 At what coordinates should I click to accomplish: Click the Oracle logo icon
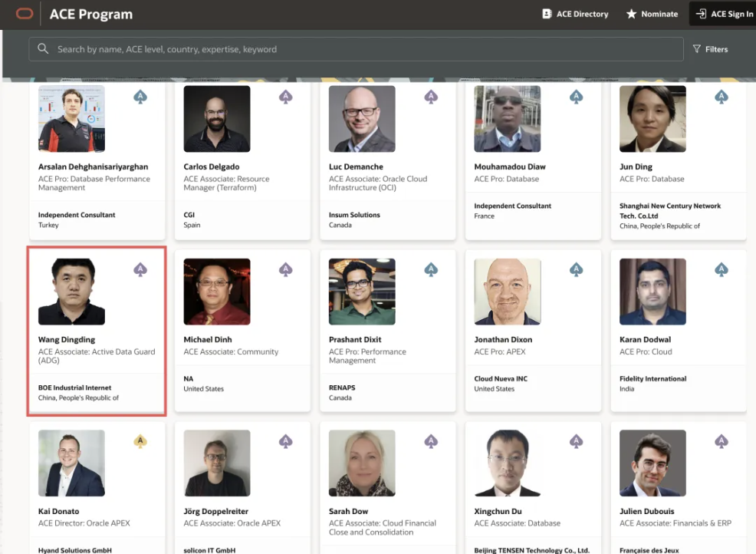click(x=24, y=13)
